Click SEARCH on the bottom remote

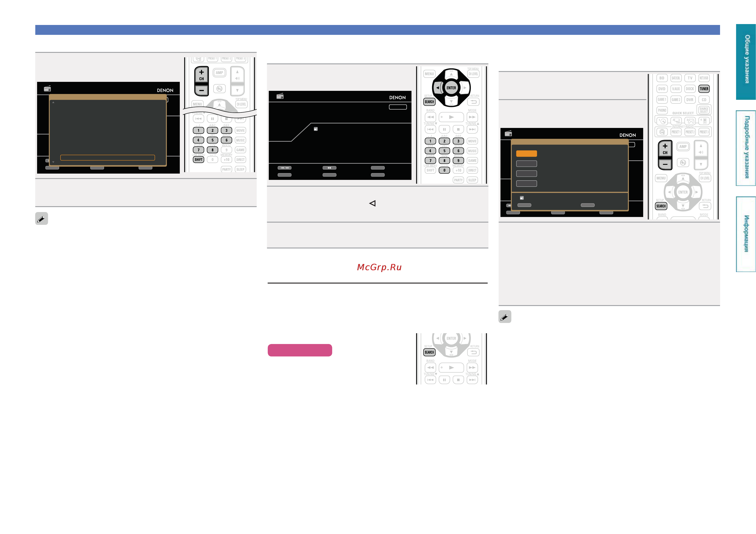click(x=429, y=353)
